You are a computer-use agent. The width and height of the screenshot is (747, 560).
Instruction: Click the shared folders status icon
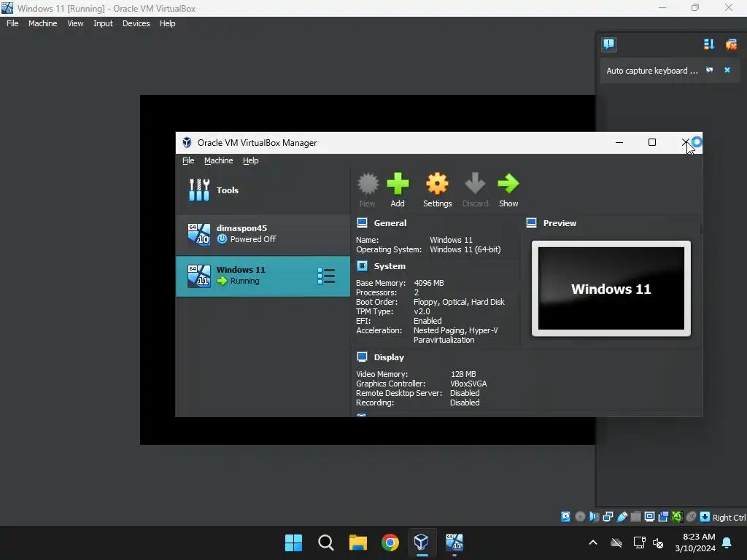coord(635,517)
